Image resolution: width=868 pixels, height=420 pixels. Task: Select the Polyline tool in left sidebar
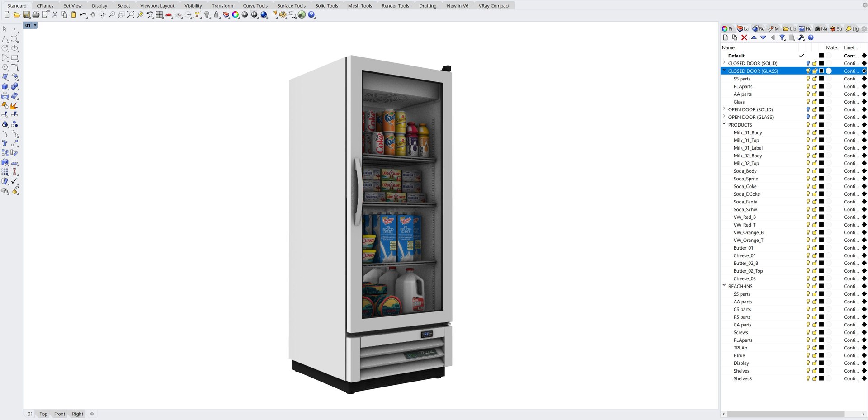point(5,39)
